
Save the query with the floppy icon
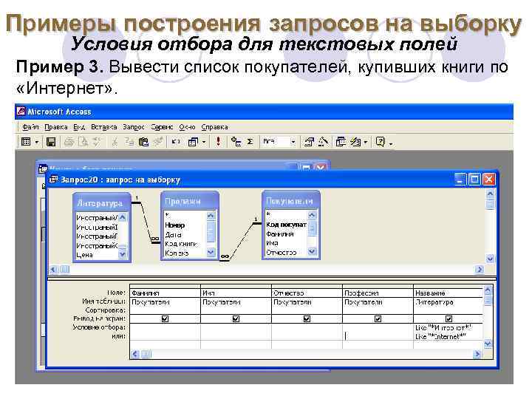pos(51,141)
